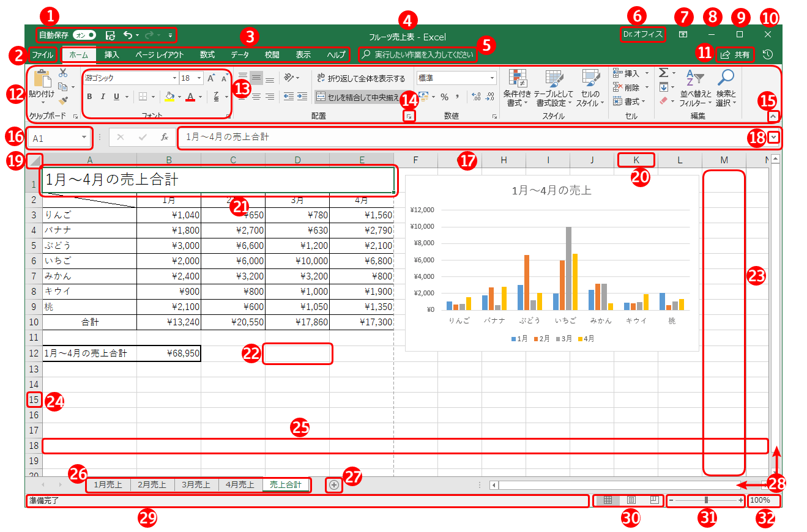Click the formula bar Cancel X icon
The height and width of the screenshot is (532, 807).
[121, 137]
